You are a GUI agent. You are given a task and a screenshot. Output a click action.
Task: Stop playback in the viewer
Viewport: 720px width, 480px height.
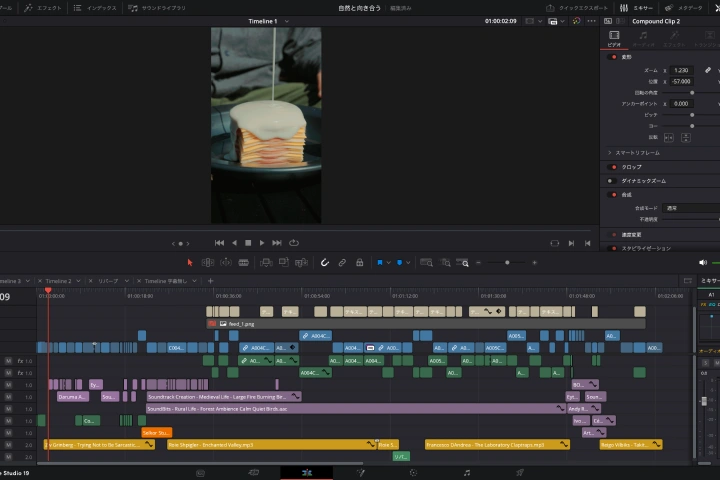point(248,243)
